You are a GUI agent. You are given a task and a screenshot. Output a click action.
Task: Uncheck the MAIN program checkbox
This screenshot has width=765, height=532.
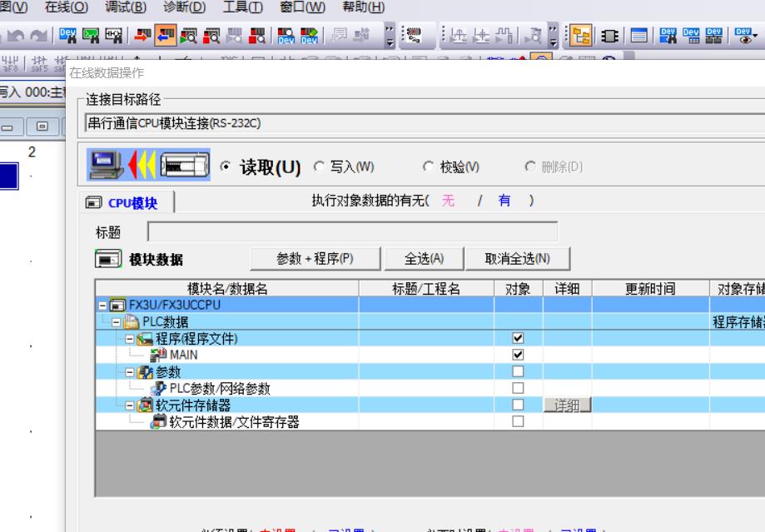pos(518,355)
